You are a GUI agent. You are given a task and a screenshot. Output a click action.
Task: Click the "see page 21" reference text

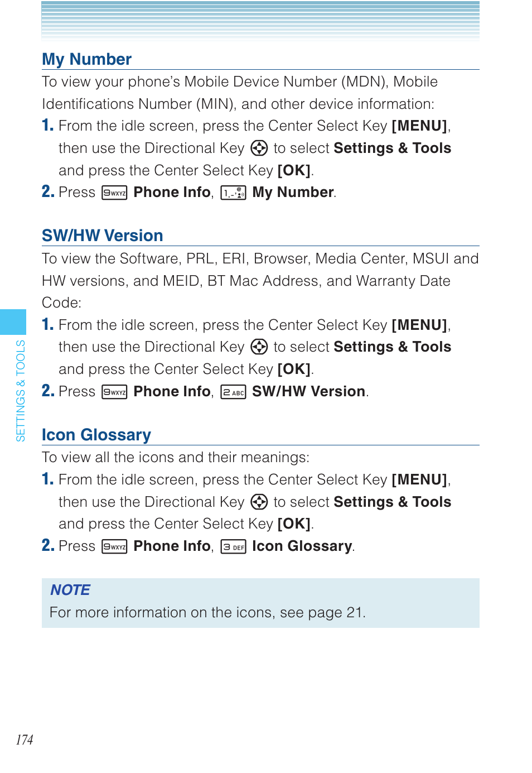pyautogui.click(x=321, y=612)
